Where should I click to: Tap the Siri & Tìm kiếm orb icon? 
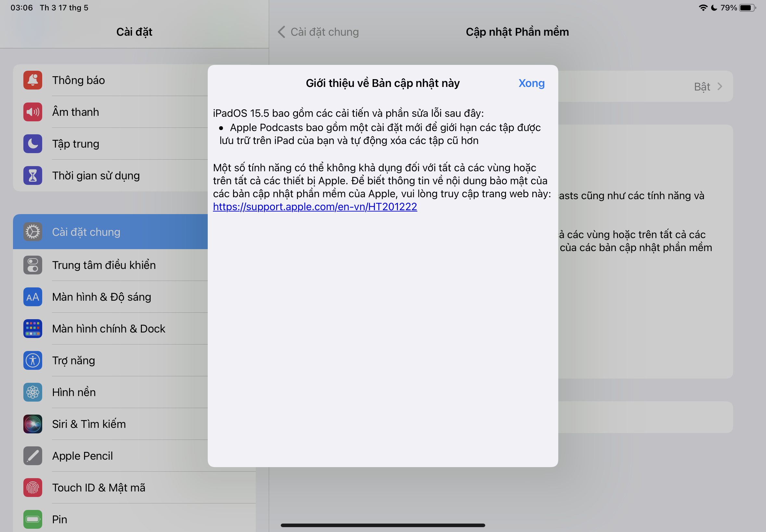(x=33, y=424)
